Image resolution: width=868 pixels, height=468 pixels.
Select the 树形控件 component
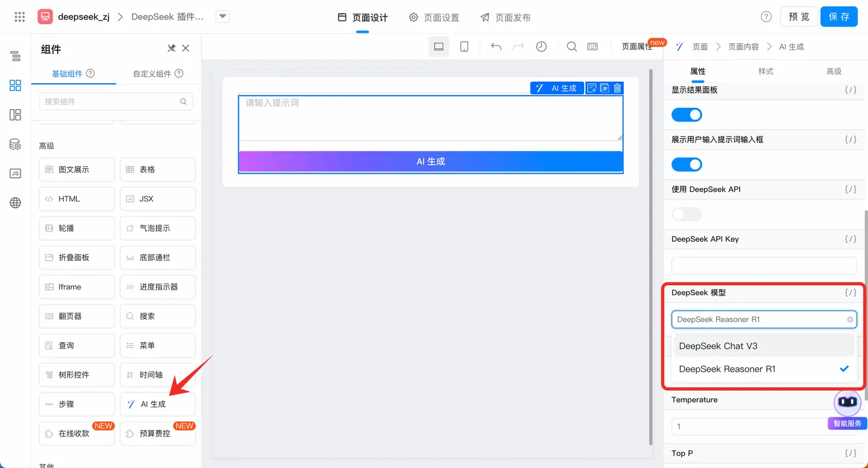coord(77,375)
